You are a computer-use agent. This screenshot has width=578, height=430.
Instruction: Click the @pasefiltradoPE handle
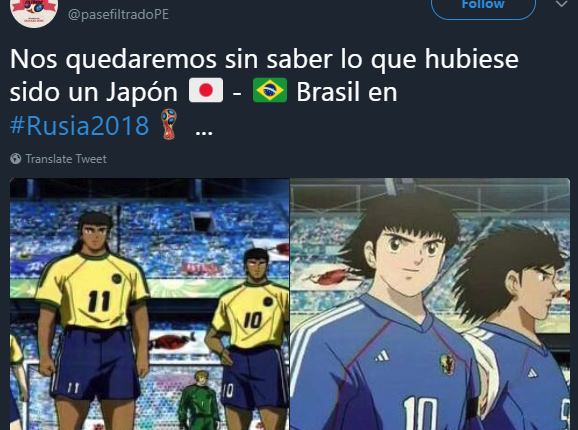pos(118,14)
